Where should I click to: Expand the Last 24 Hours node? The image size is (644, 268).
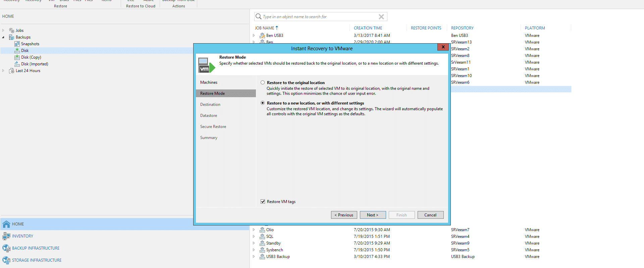click(x=3, y=71)
